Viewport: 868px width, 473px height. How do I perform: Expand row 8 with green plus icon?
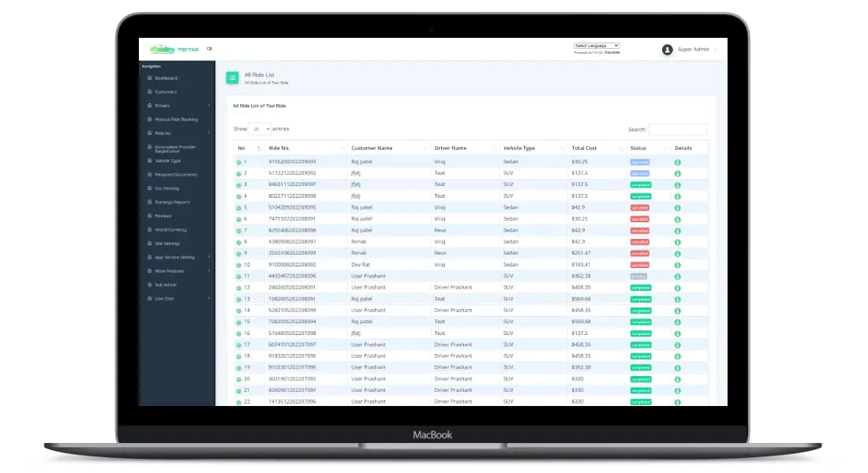[x=238, y=242]
